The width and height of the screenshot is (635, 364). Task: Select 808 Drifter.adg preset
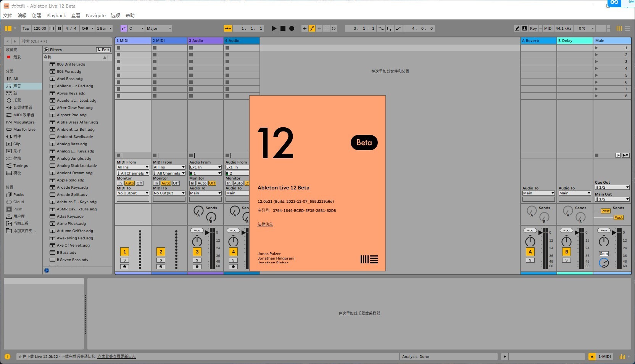click(71, 64)
